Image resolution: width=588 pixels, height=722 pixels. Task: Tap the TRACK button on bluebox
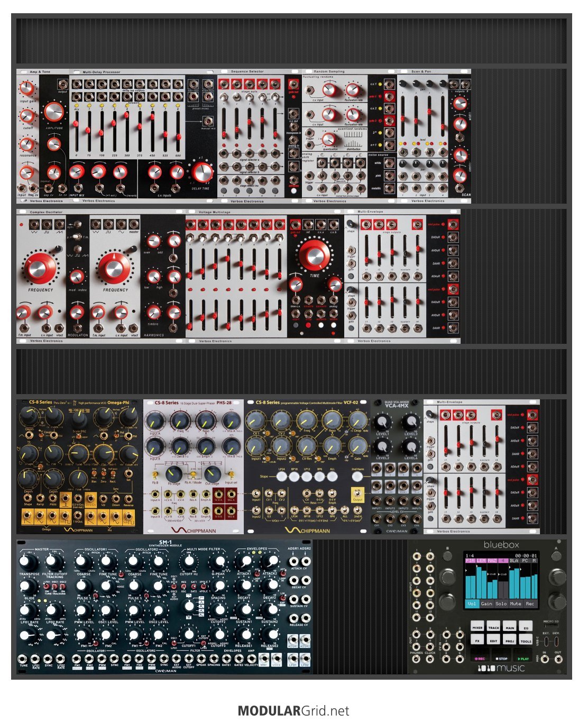pos(493,626)
